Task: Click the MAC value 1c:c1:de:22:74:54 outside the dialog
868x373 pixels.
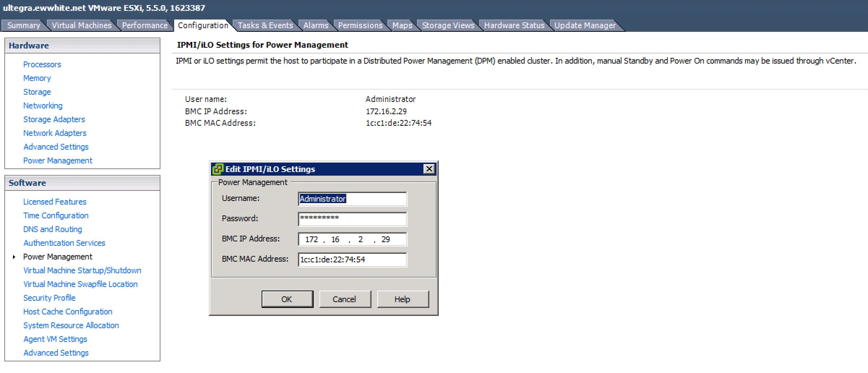Action: 399,123
